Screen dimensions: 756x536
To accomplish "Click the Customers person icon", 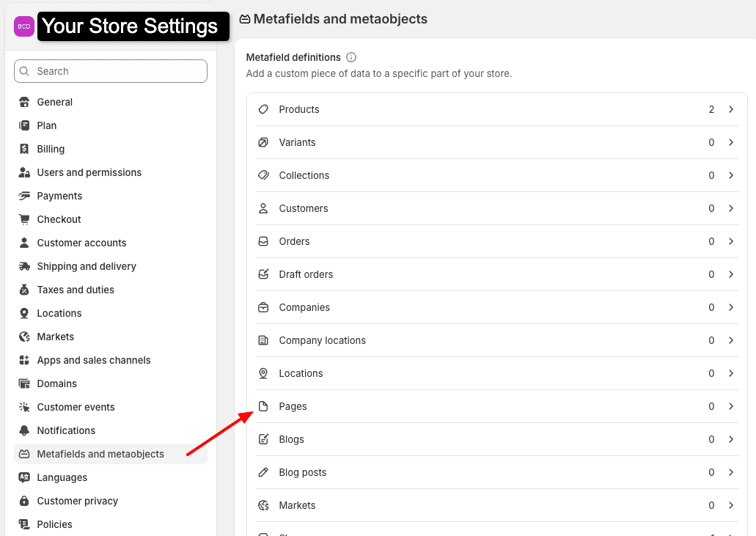I will pyautogui.click(x=263, y=208).
